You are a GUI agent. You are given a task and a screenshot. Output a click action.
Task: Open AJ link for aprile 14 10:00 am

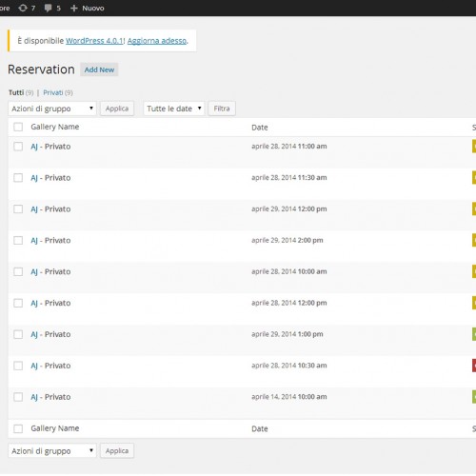[34, 397]
